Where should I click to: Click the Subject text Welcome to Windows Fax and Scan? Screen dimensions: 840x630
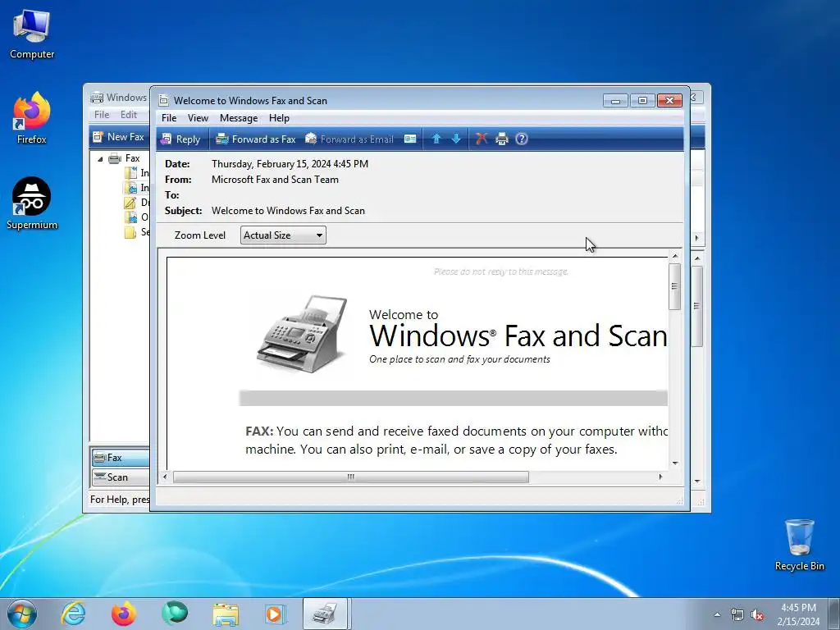[x=288, y=211]
